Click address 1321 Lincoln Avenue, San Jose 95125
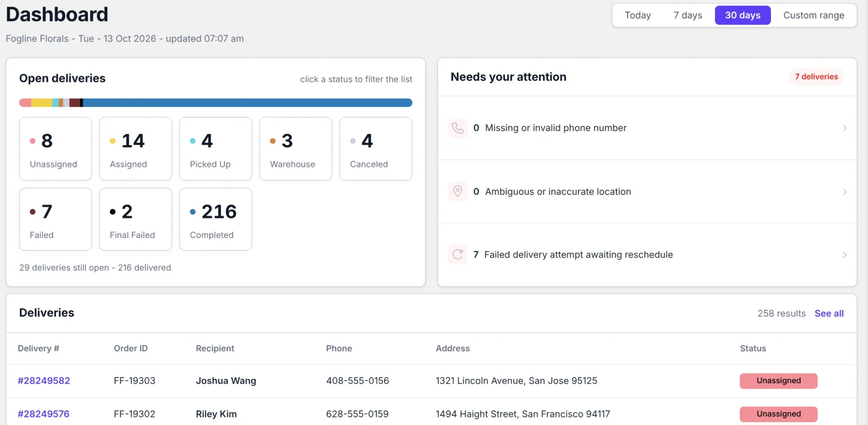The height and width of the screenshot is (425, 868). click(x=516, y=381)
